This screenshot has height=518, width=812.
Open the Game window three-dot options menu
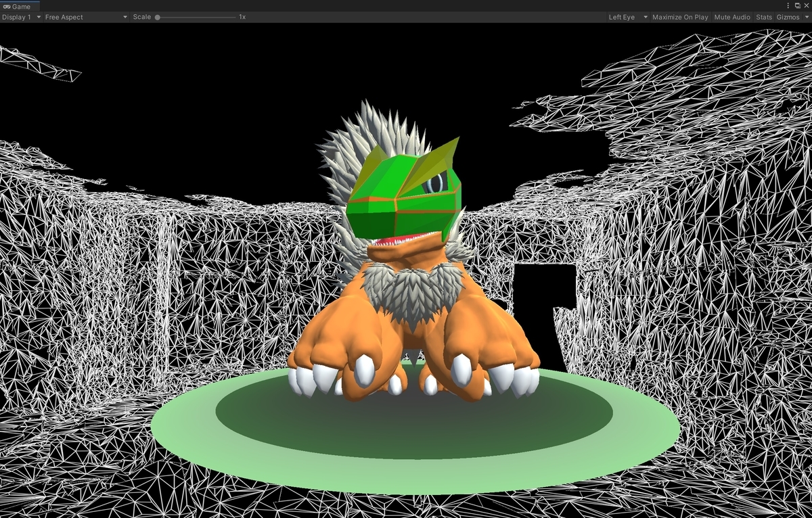[x=790, y=5]
